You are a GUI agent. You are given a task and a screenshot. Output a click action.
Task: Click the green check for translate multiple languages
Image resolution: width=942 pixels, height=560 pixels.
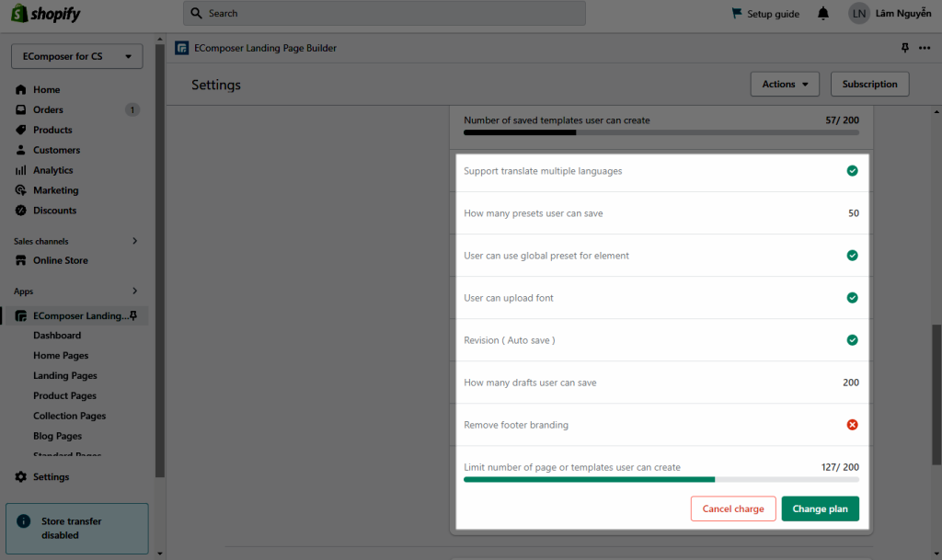click(x=852, y=171)
